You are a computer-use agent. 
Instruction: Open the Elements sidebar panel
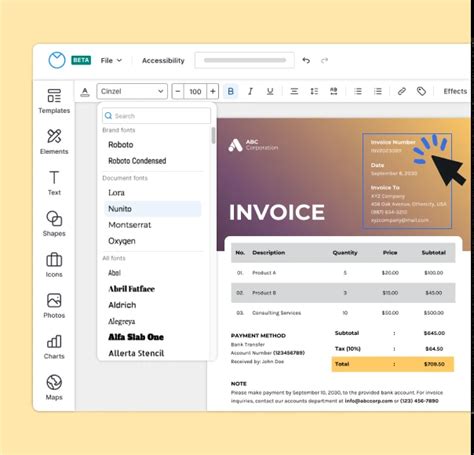pos(54,142)
